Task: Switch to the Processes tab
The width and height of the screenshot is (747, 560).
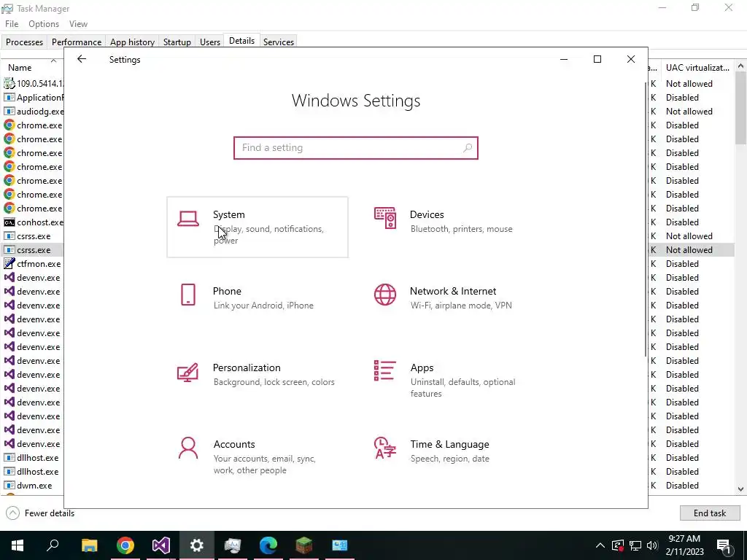Action: pos(24,42)
